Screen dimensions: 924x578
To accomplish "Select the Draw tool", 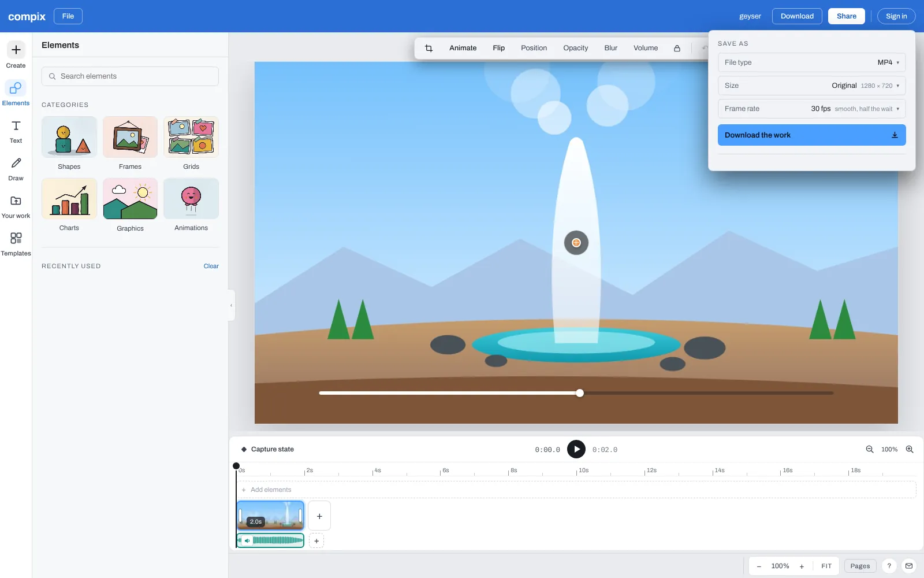I will click(16, 169).
